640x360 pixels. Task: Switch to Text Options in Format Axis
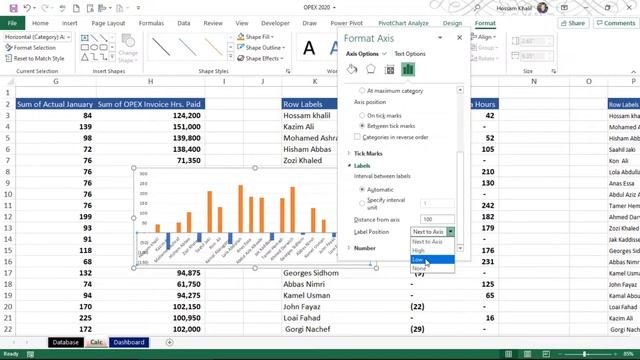point(410,54)
